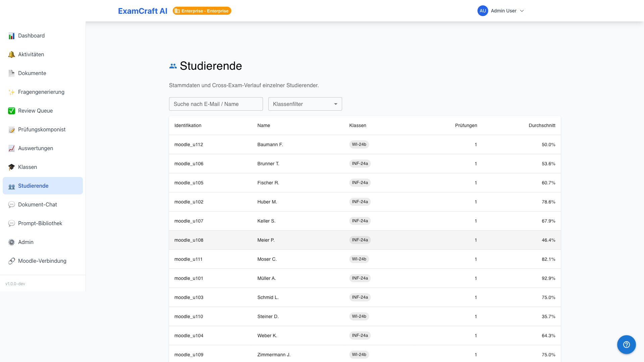Click WI-24b chip in Baumann F. row
Viewport: 644px width, 362px height.
click(359, 144)
